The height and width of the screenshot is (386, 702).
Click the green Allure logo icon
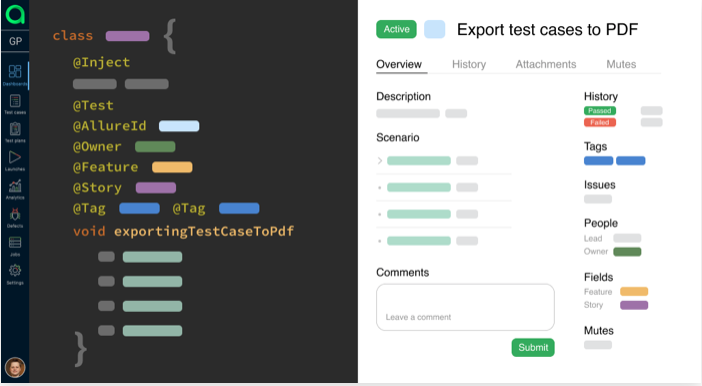point(15,14)
